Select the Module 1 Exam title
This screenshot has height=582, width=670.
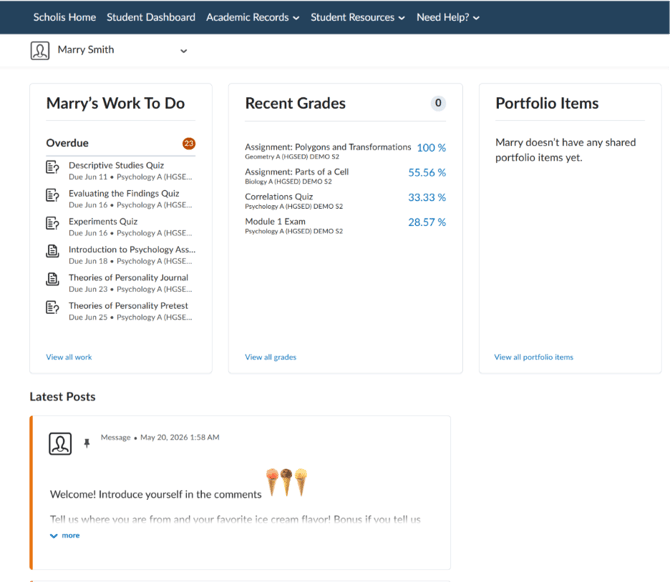click(275, 221)
